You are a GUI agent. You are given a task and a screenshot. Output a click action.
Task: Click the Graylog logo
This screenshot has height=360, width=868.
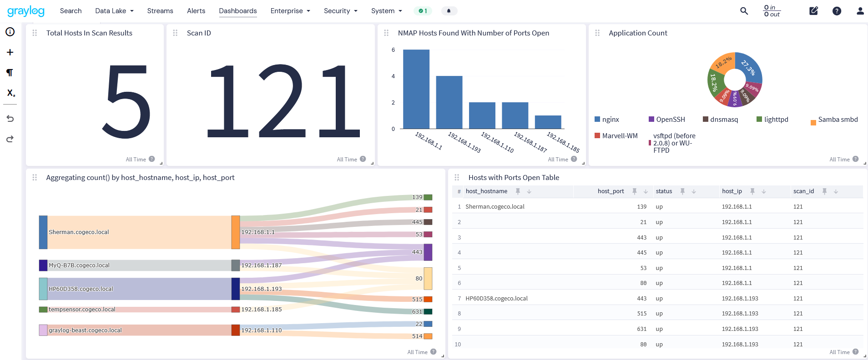(26, 11)
